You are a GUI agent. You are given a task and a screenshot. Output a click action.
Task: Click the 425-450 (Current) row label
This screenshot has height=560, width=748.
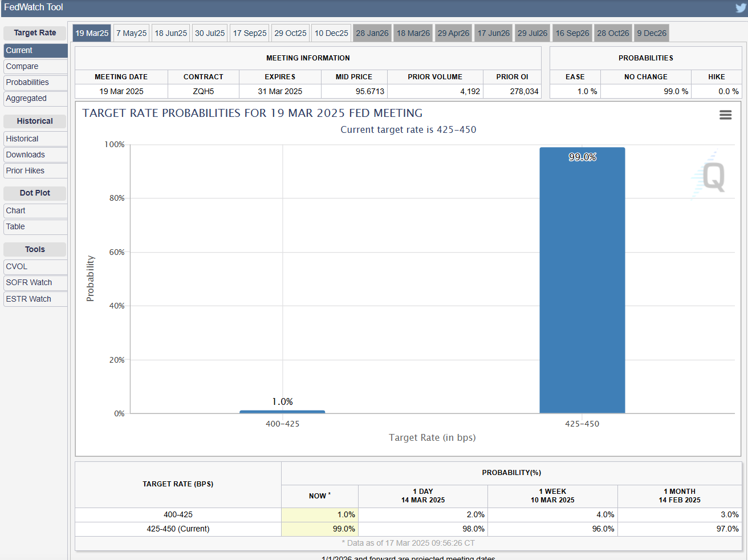pyautogui.click(x=178, y=529)
